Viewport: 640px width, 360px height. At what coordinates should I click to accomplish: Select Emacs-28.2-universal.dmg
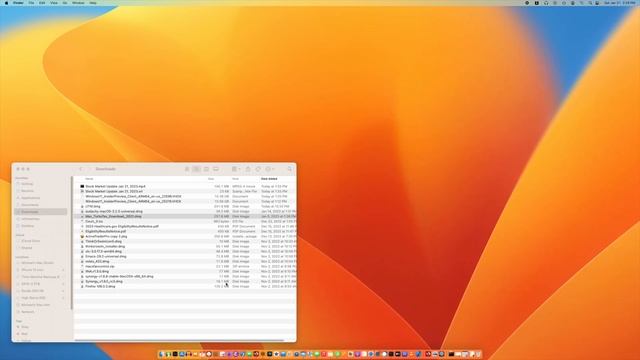pyautogui.click(x=106, y=256)
